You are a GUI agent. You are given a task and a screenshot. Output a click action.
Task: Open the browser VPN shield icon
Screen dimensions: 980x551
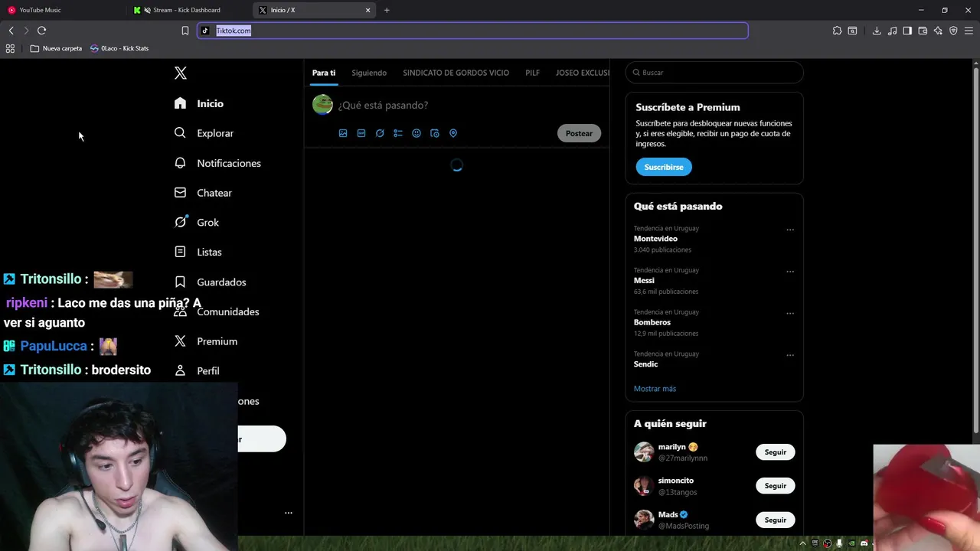953,31
